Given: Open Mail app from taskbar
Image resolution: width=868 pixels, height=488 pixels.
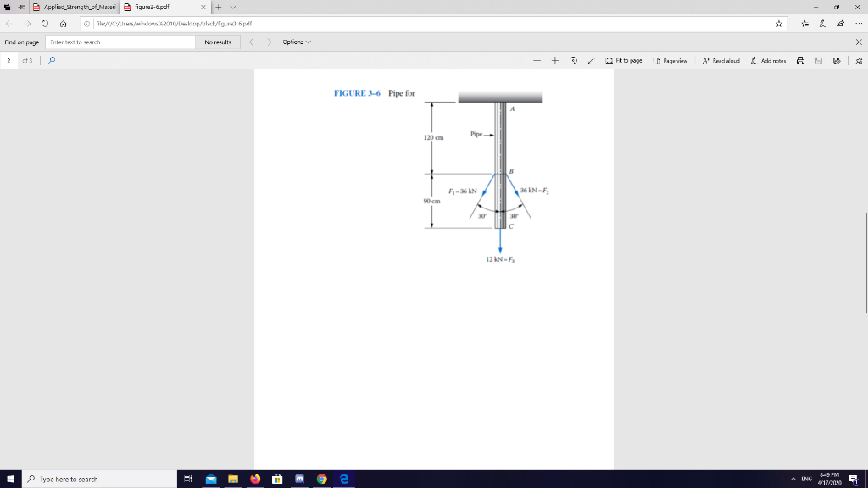Looking at the screenshot, I should 211,480.
